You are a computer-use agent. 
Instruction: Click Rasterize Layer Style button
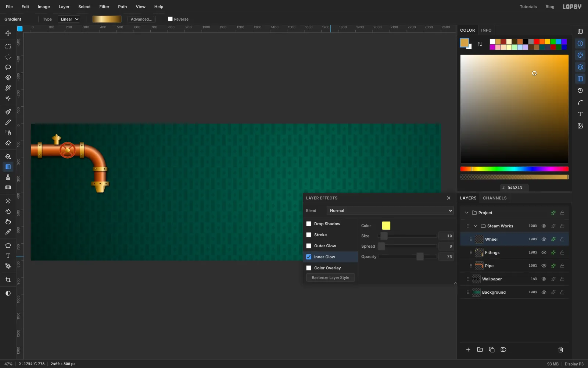coord(330,277)
